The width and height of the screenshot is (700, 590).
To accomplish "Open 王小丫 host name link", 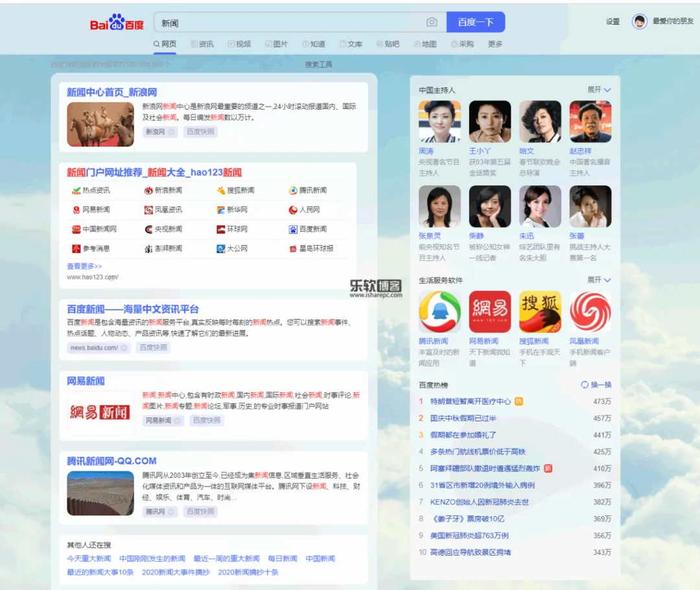I will 480,151.
